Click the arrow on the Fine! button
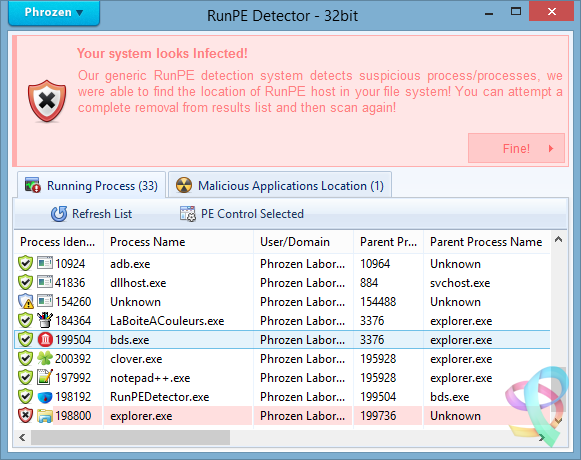This screenshot has width=581, height=460. coord(551,149)
